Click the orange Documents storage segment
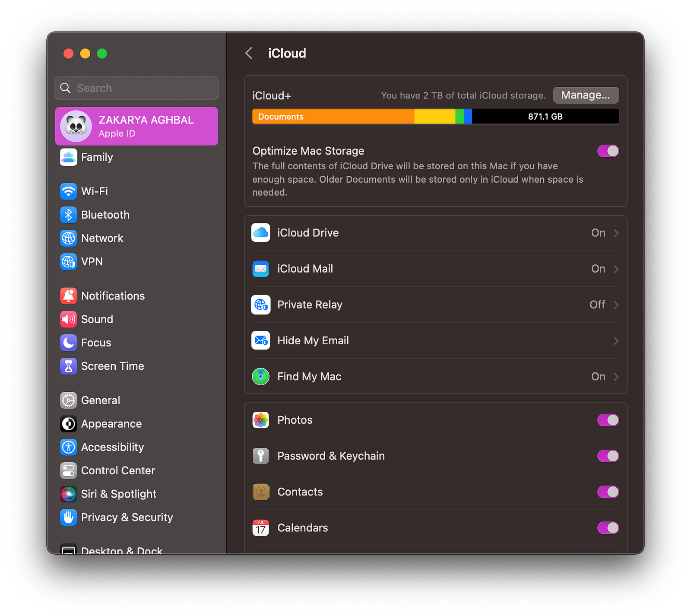The image size is (691, 616). (333, 117)
